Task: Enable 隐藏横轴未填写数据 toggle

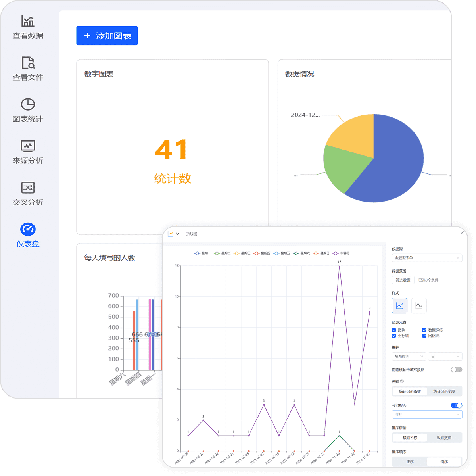Action: coord(456,370)
